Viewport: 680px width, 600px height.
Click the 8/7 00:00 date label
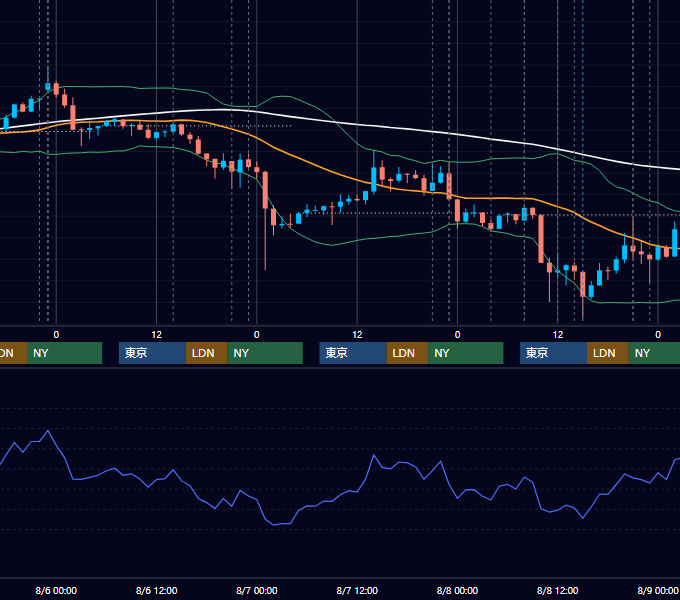257,590
